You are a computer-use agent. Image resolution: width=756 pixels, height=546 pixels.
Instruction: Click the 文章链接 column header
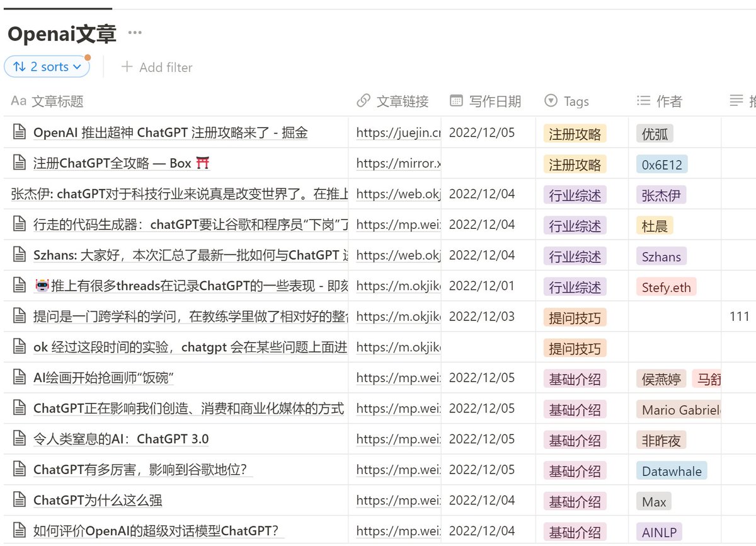tap(392, 101)
